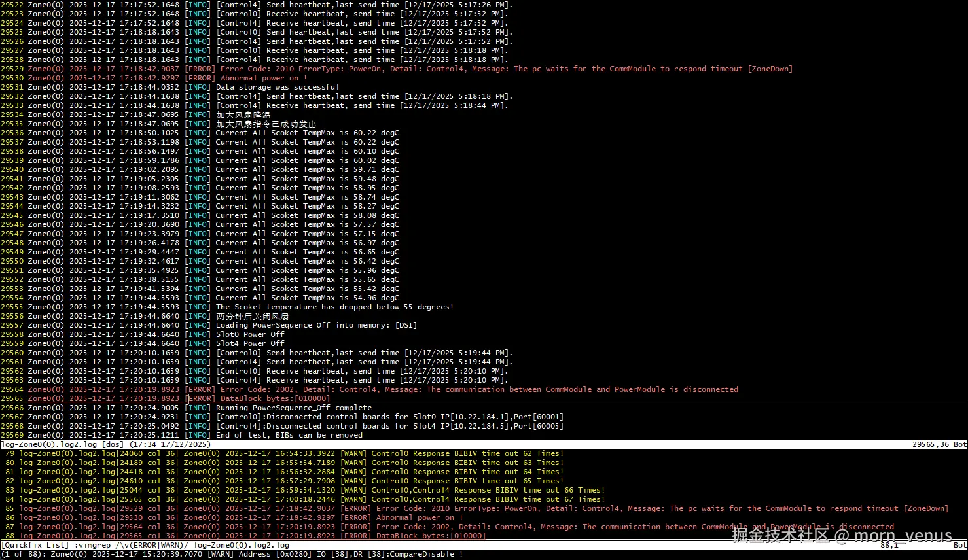The width and height of the screenshot is (968, 560).
Task: Click Disconnected control boards for Slot4 line
Action: [282, 426]
